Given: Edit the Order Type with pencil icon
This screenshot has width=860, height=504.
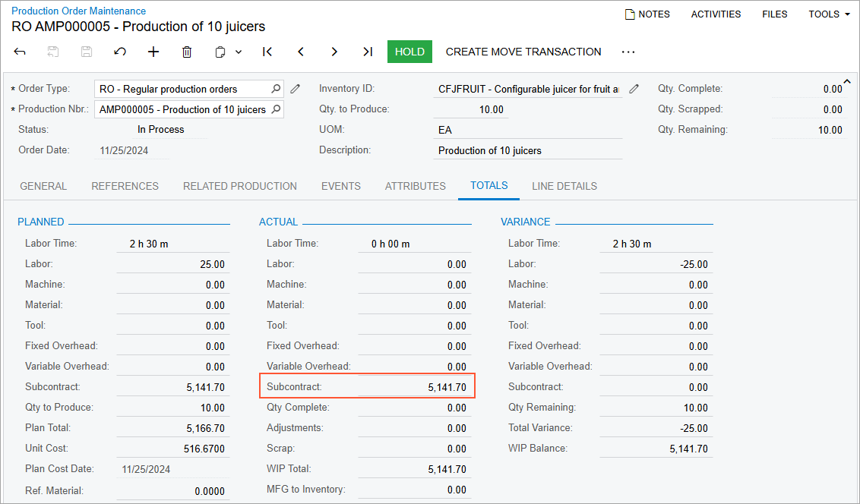Looking at the screenshot, I should (x=296, y=89).
